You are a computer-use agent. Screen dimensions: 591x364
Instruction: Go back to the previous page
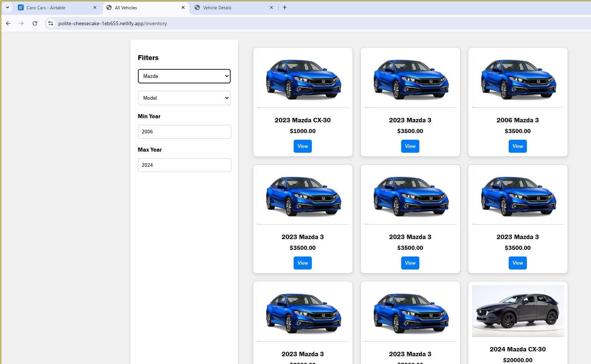8,23
